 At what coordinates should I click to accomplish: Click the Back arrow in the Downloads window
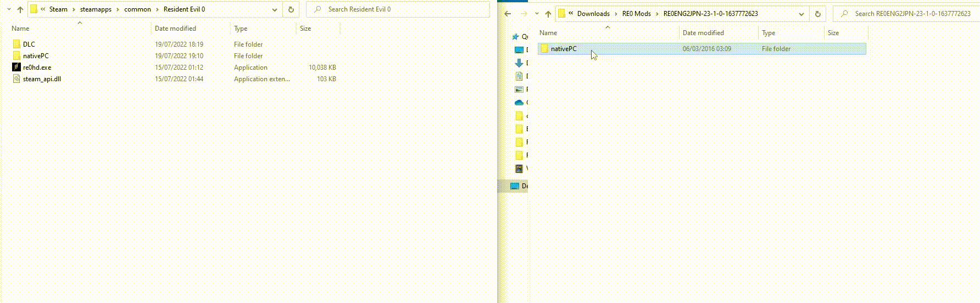pos(508,14)
